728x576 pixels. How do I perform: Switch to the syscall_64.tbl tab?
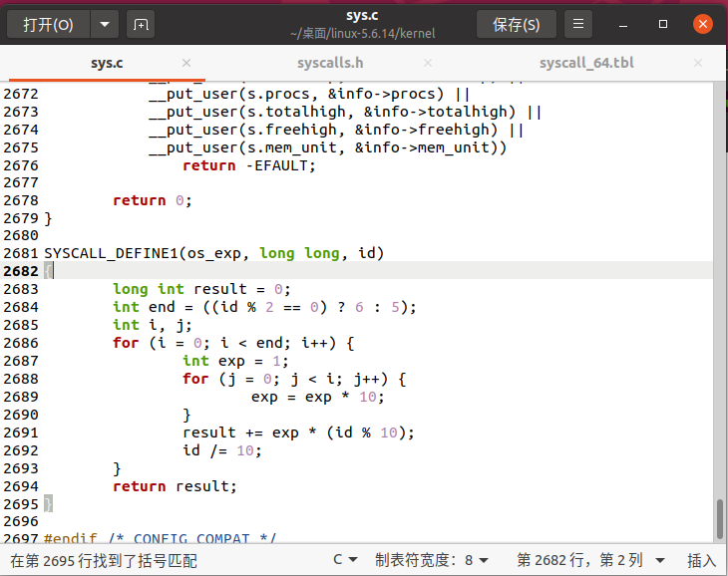click(586, 63)
